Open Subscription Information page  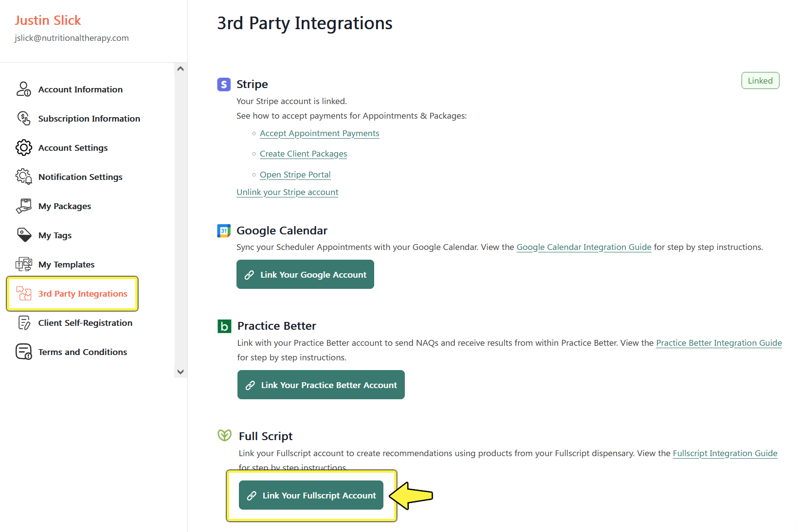pyautogui.click(x=89, y=119)
